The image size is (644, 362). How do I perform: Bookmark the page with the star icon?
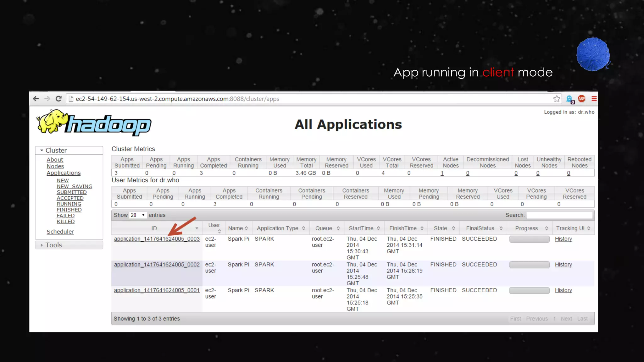(557, 99)
